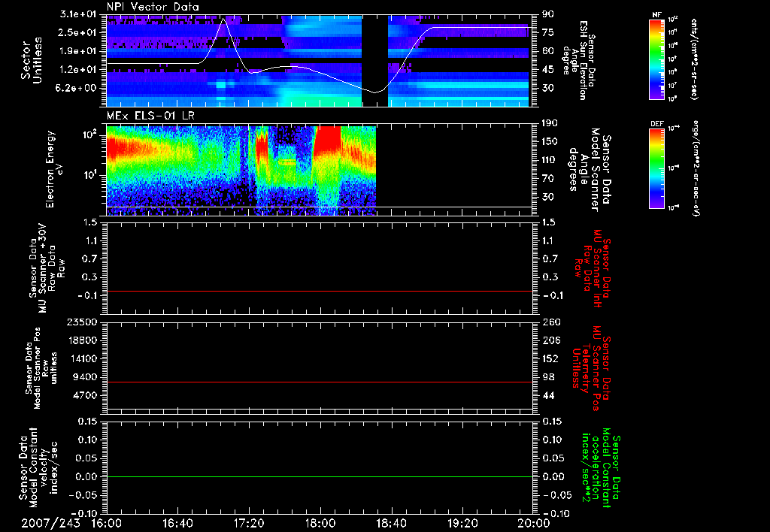Click the 1.2e+01 sector tick label

click(x=78, y=70)
